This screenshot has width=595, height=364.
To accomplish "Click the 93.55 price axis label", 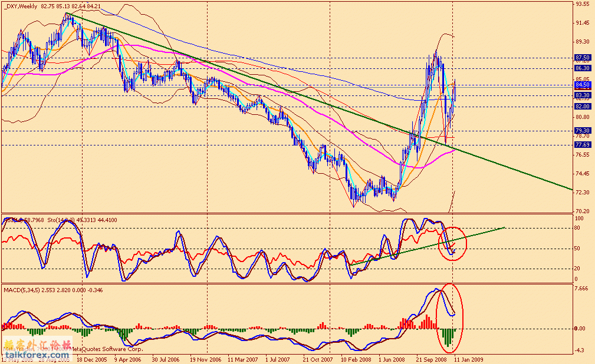I will (x=583, y=4).
